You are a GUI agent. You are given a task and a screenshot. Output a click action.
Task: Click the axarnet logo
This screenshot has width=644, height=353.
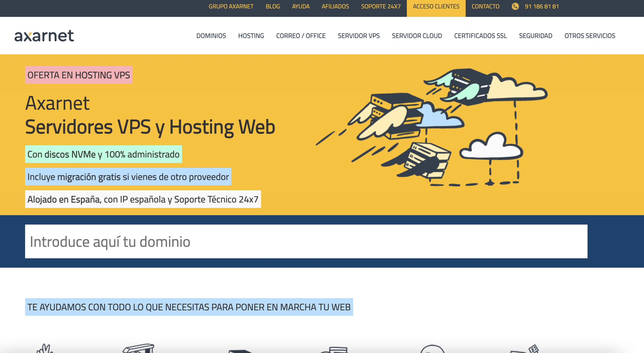pos(44,36)
